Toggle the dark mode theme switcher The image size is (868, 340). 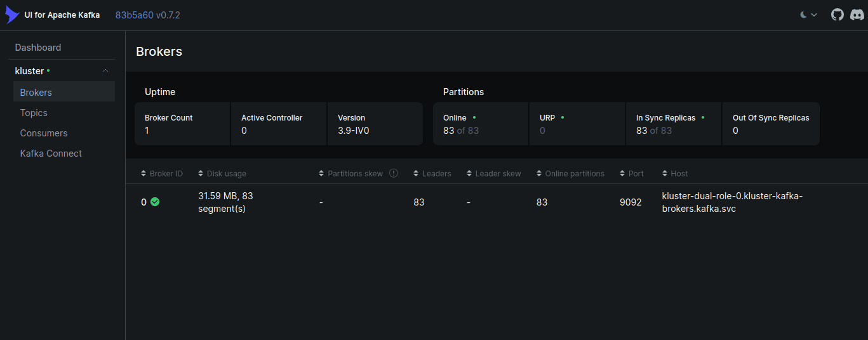pyautogui.click(x=808, y=15)
